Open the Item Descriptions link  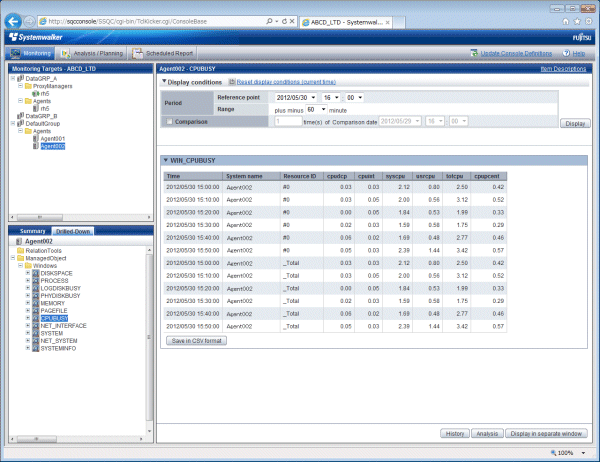[563, 69]
